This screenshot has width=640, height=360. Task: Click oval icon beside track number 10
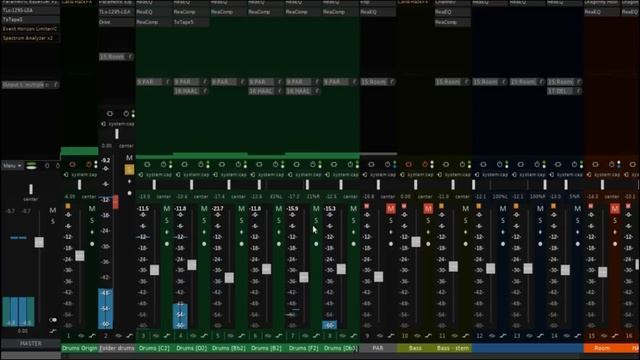[417, 336]
